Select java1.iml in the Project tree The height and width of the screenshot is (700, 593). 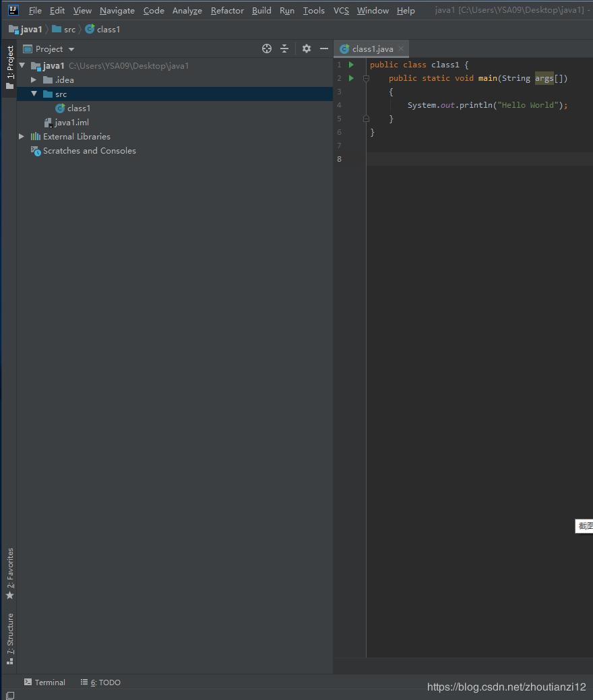(69, 122)
